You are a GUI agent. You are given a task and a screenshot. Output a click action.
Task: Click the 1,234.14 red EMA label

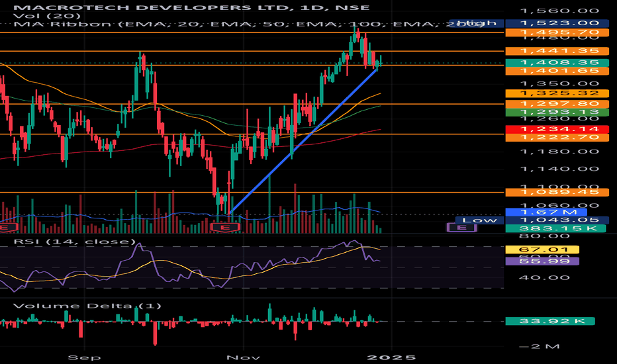(x=557, y=129)
